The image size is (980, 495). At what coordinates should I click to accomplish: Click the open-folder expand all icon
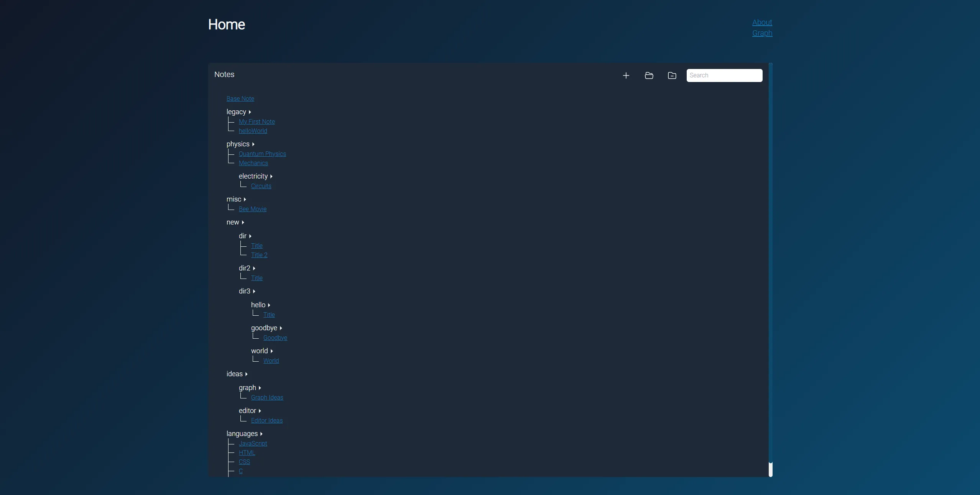coord(649,75)
